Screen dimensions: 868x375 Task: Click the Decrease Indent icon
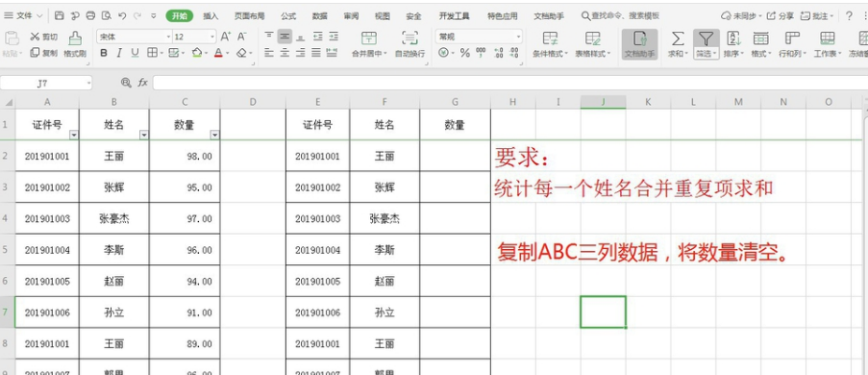pos(318,37)
